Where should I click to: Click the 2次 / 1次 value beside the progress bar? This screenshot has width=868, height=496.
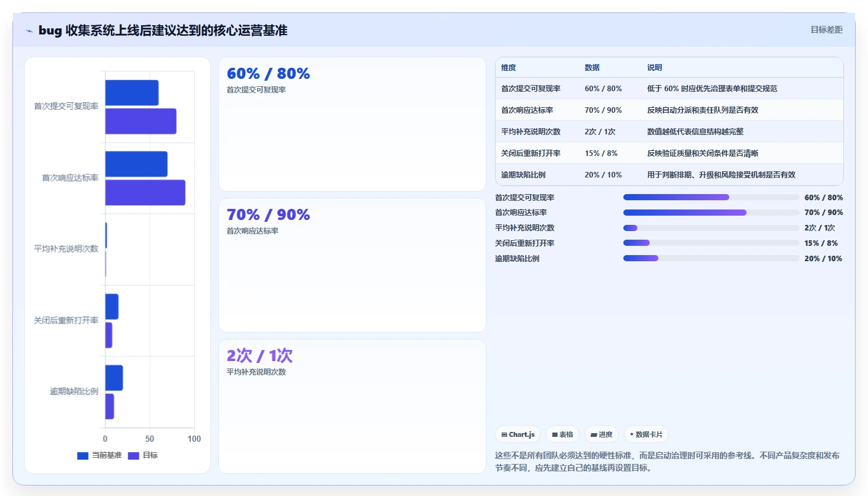[x=820, y=228]
